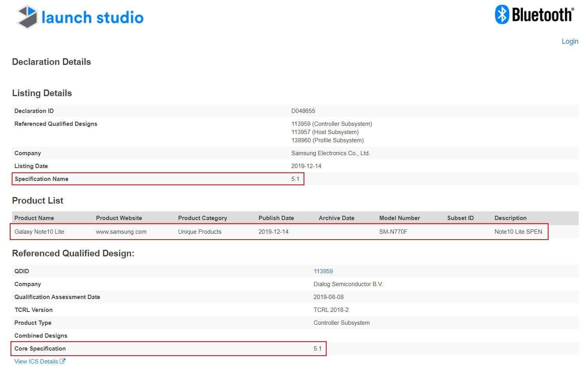The height and width of the screenshot is (367, 588).
Task: Open the Login link
Action: (x=570, y=41)
